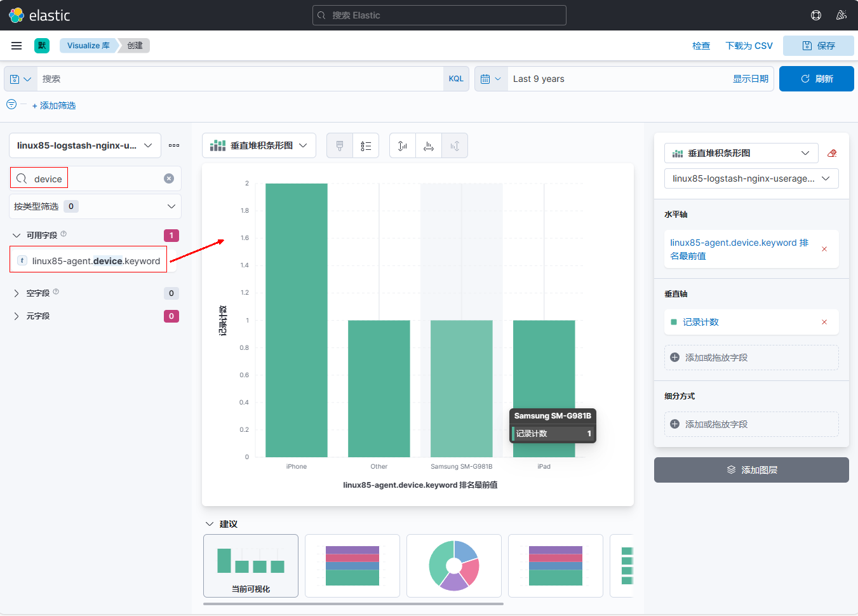
Task: Click the inspect link in header
Action: 701,46
